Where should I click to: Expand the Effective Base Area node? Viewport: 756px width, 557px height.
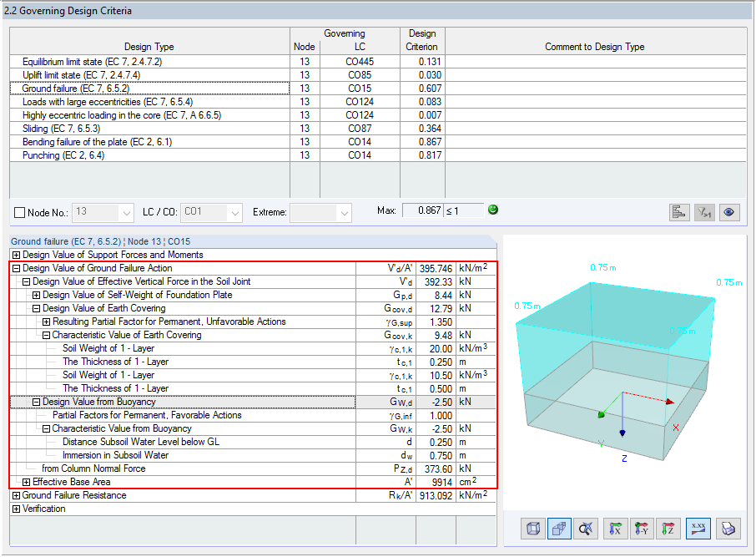[x=26, y=481]
